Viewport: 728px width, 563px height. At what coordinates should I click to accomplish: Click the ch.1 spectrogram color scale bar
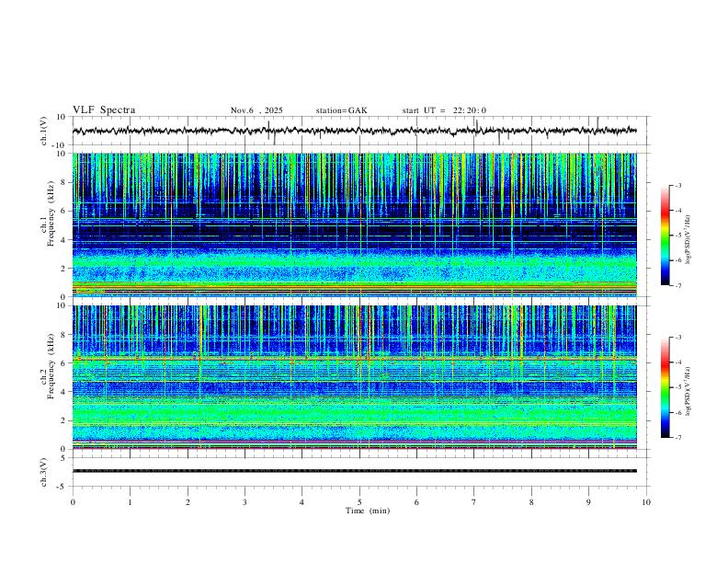pyautogui.click(x=665, y=236)
